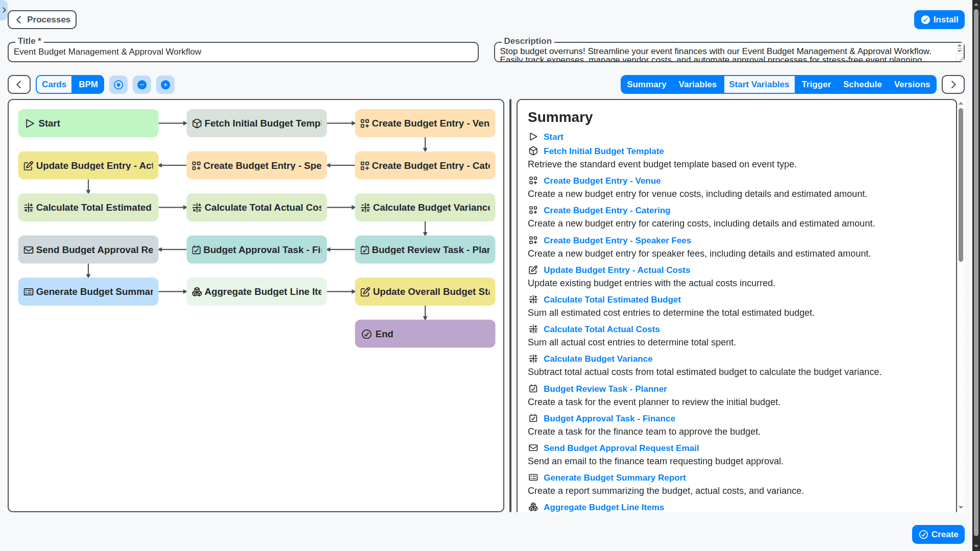Click the zoom-to-fit target icon
Image resolution: width=980 pixels, height=551 pixels.
coord(118,84)
